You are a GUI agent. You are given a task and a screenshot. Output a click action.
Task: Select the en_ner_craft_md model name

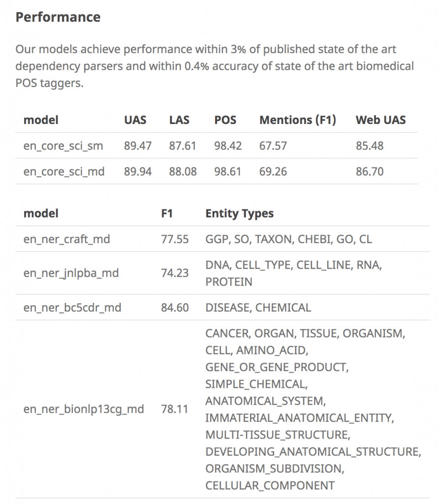click(x=67, y=239)
